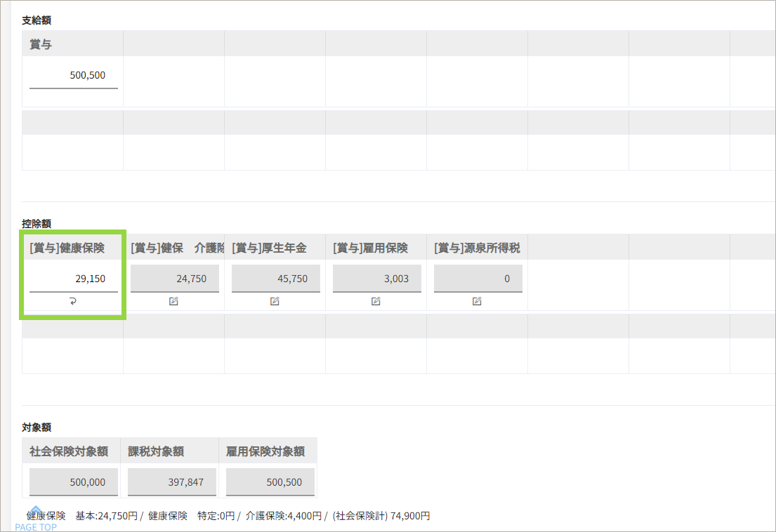Click edit icon under 源泉所得税 amount

click(x=478, y=301)
